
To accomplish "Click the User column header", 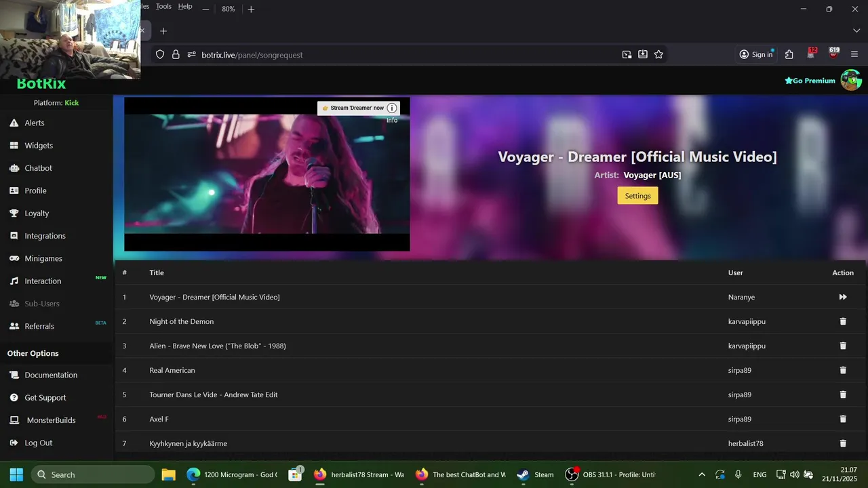I will (736, 272).
